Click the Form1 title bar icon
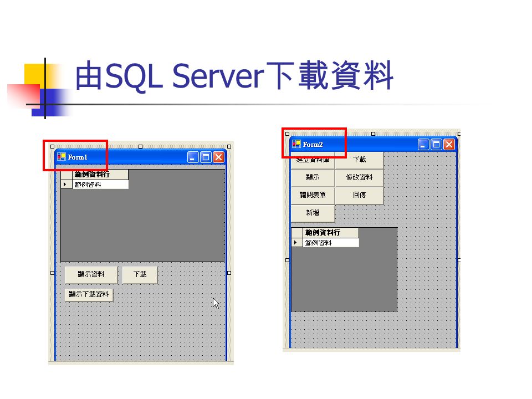The height and width of the screenshot is (399, 532). click(62, 156)
